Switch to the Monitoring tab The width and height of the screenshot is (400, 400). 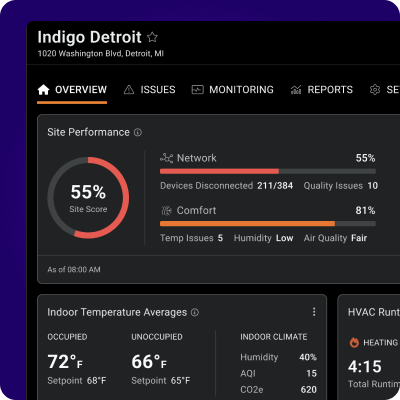pyautogui.click(x=233, y=90)
